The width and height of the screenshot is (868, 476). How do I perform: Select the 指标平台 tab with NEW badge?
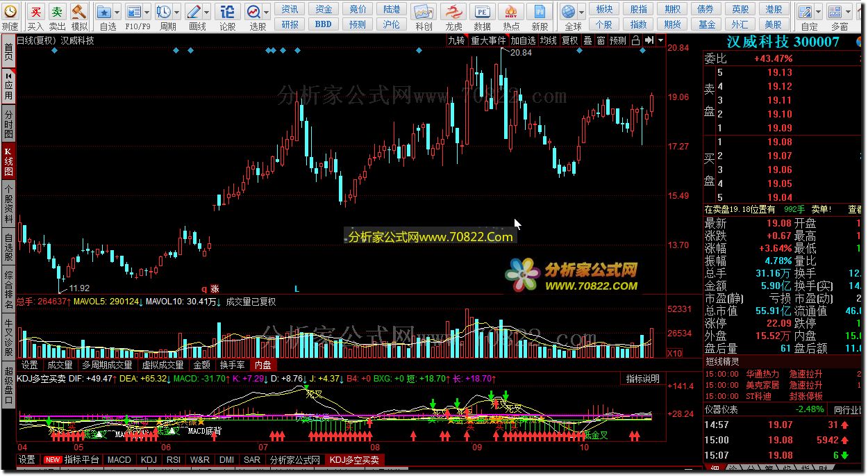[72, 460]
